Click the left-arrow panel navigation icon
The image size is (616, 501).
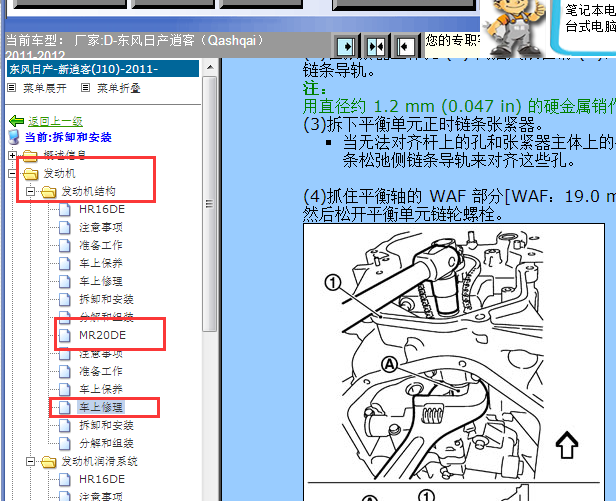click(405, 47)
